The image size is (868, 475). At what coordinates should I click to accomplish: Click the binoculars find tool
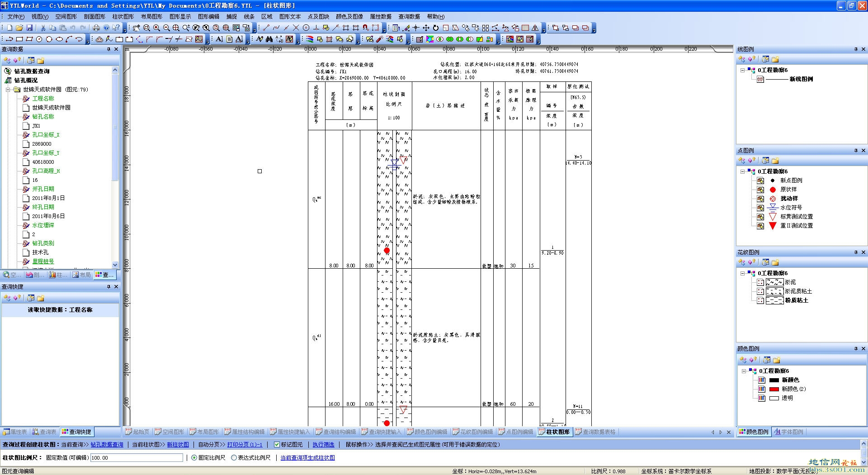coord(269,39)
